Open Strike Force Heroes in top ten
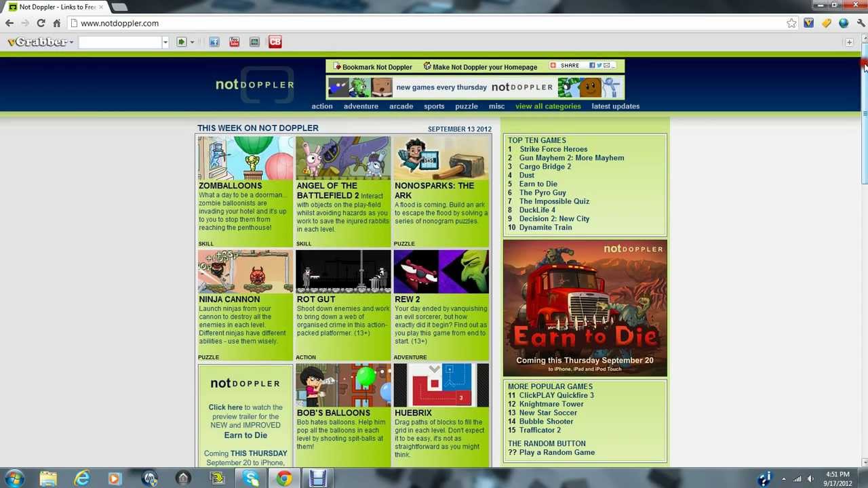Viewport: 868px width, 488px height. 553,149
